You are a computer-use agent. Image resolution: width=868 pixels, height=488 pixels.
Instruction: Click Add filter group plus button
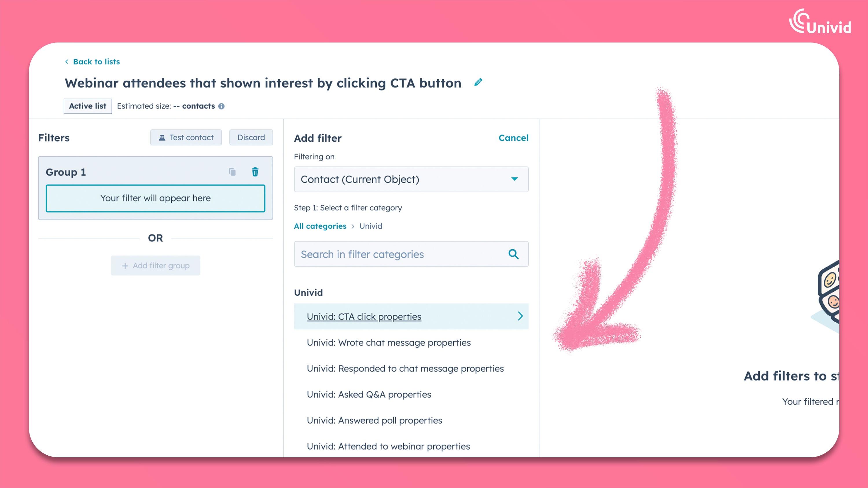click(x=155, y=265)
